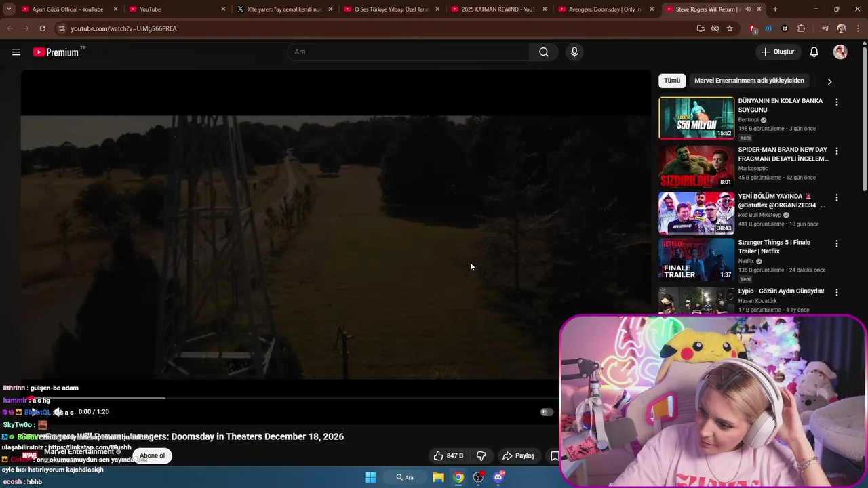Click the search magnifier button
Screen dimensions: 868x488
click(544, 52)
